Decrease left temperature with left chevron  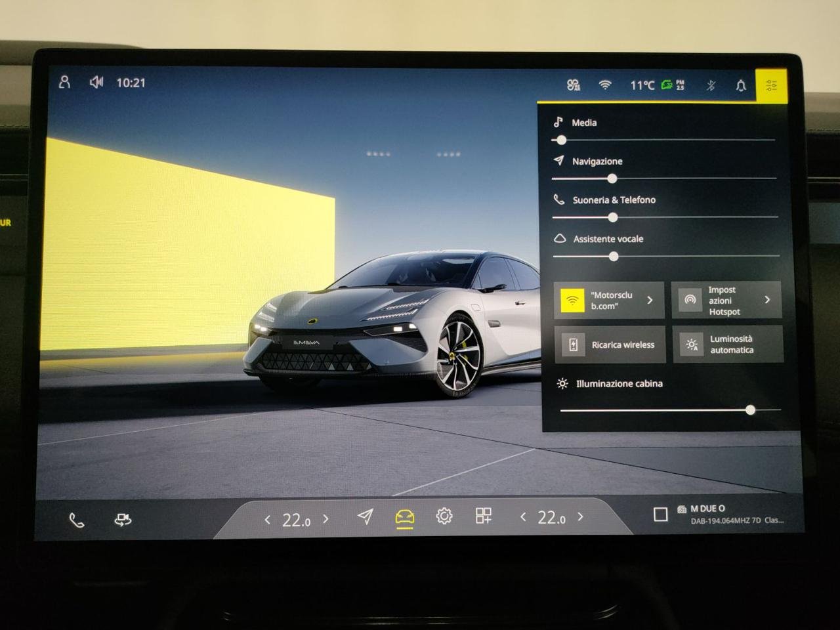267,520
